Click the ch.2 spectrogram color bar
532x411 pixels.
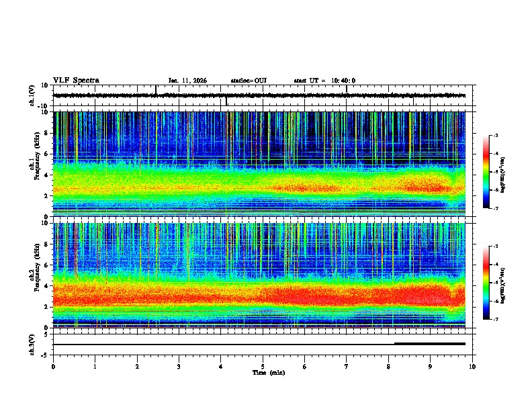[486, 283]
